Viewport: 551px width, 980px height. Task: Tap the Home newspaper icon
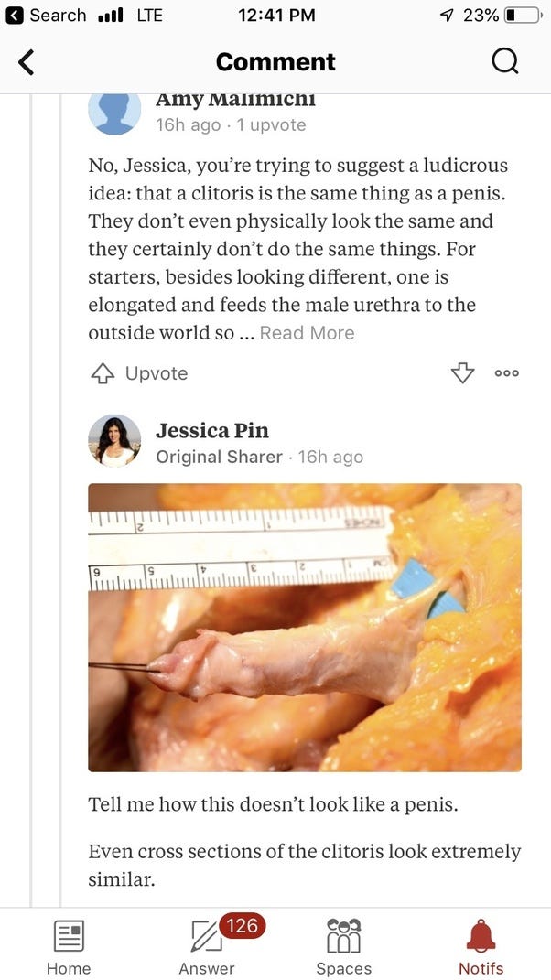click(x=69, y=936)
